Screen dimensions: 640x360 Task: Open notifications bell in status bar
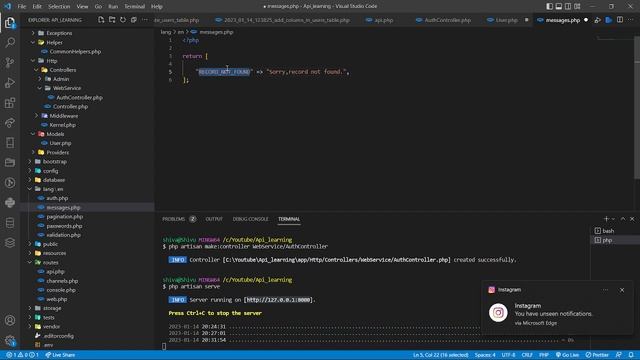(631, 355)
